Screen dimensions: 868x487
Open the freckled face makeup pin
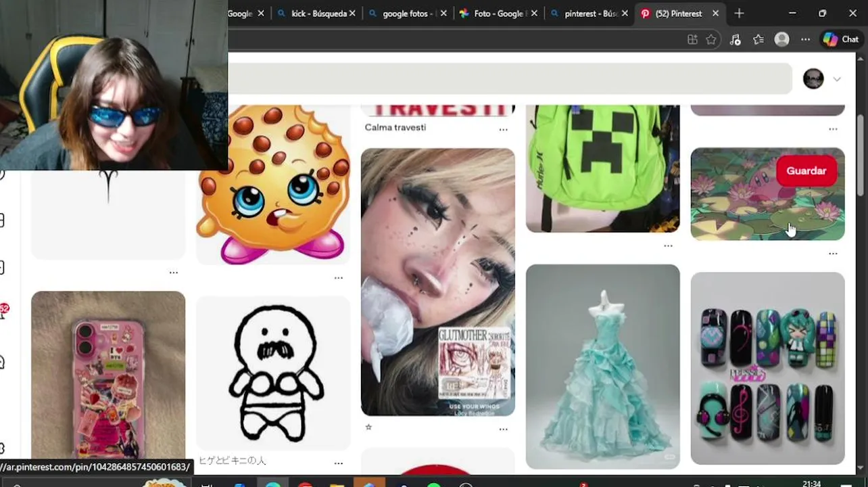click(437, 281)
